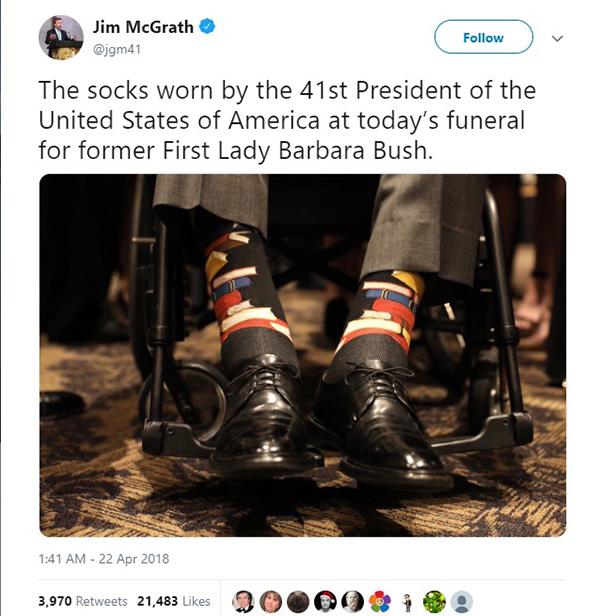This screenshot has height=616, width=600.
Task: Open the white-haired liker avatar
Action: coord(353,601)
